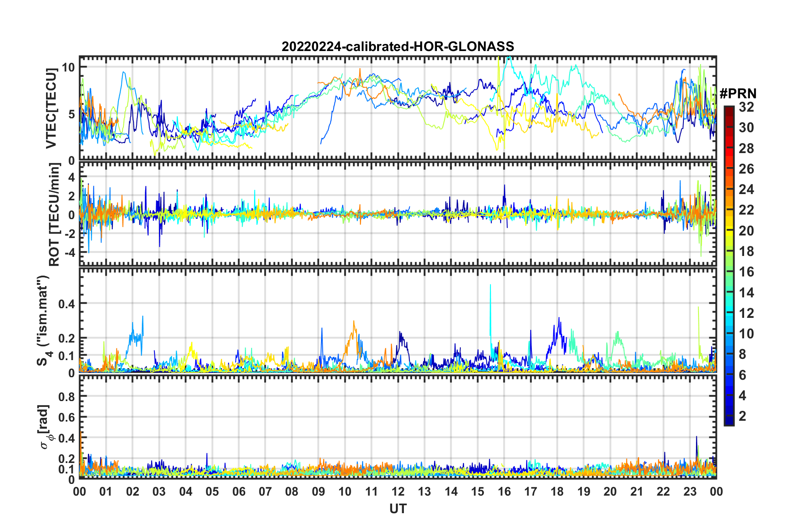796x532 pixels.
Task: Click S4 panel y-tick 0.4
Action: coord(67,304)
